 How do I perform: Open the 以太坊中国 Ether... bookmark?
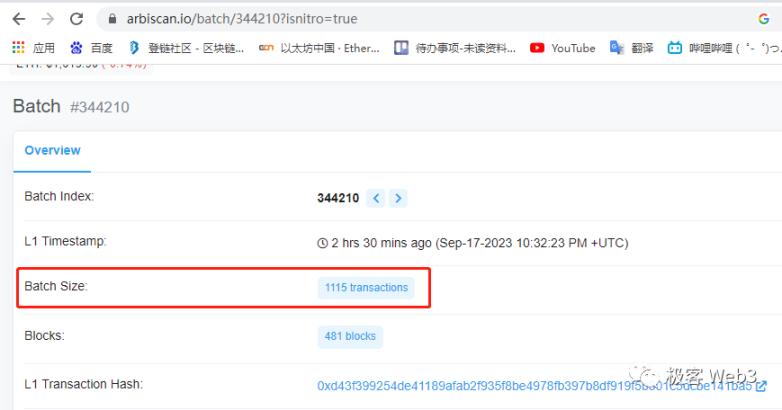[319, 48]
